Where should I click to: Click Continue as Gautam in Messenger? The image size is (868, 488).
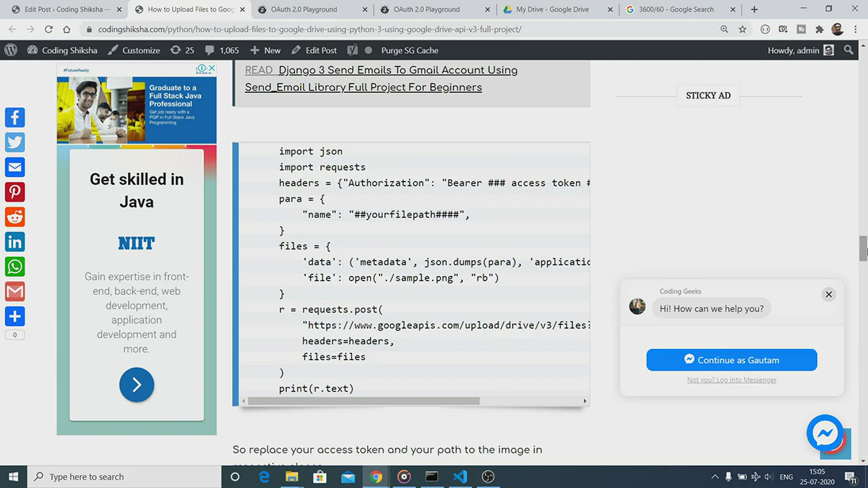coord(732,359)
